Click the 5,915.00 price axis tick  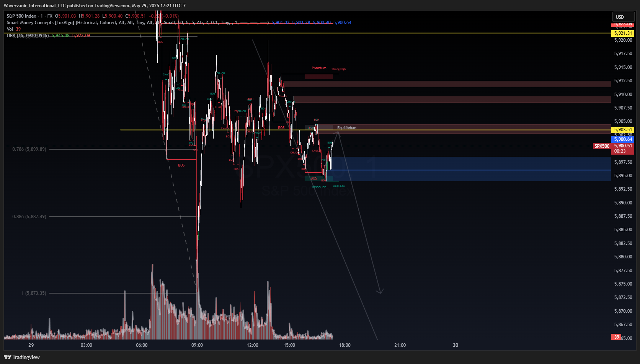point(623,67)
